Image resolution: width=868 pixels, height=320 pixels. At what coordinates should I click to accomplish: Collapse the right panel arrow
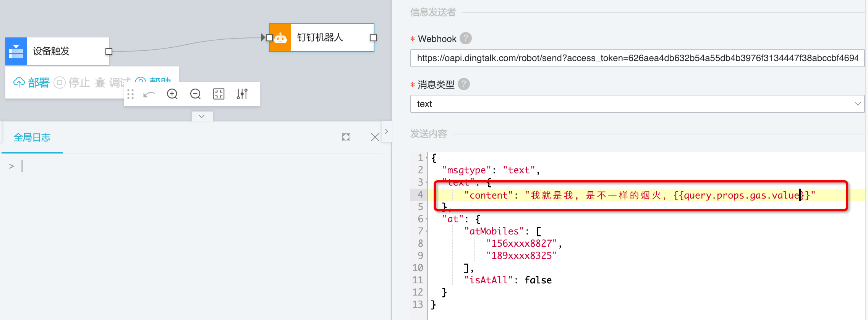tap(387, 131)
